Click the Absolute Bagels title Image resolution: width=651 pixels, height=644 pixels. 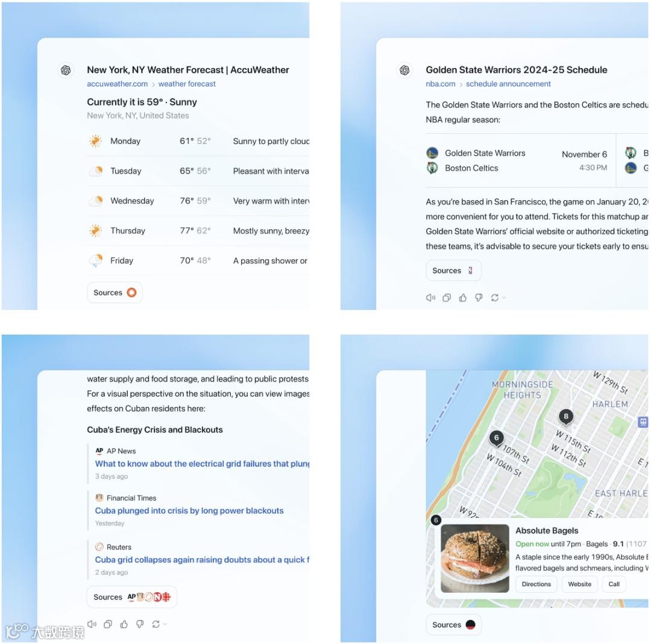coord(547,531)
